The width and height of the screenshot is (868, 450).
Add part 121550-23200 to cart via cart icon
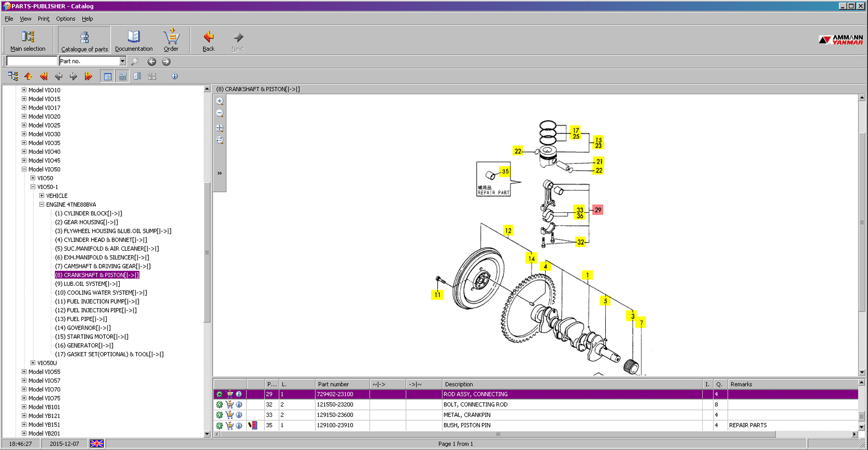click(229, 405)
